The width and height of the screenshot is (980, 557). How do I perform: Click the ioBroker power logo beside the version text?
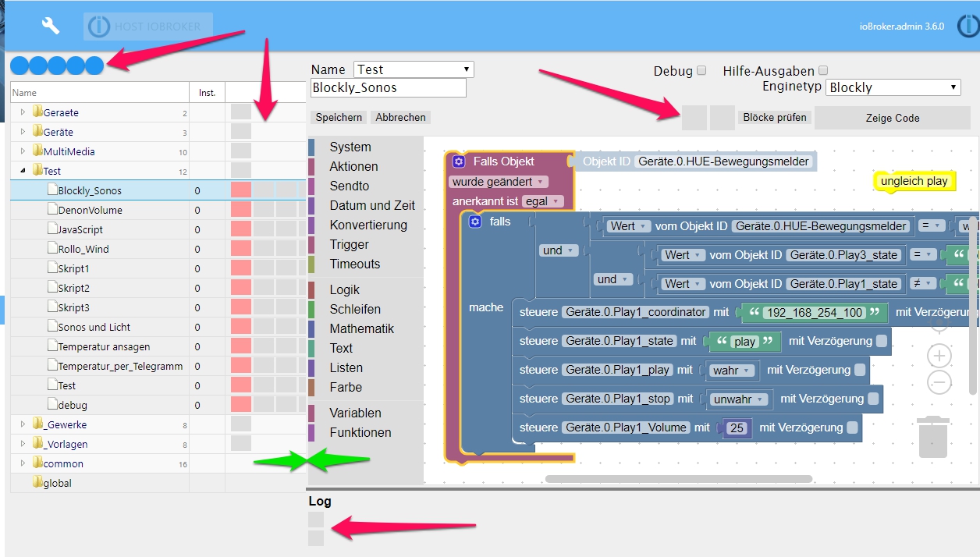(x=968, y=26)
